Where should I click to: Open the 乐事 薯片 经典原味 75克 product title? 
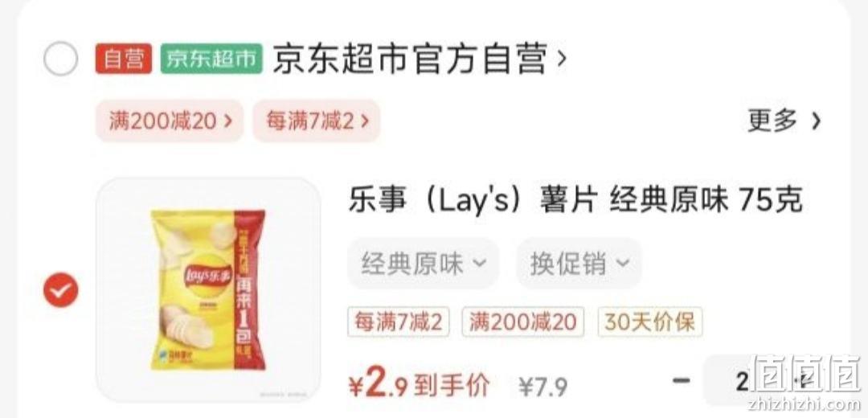(x=575, y=200)
